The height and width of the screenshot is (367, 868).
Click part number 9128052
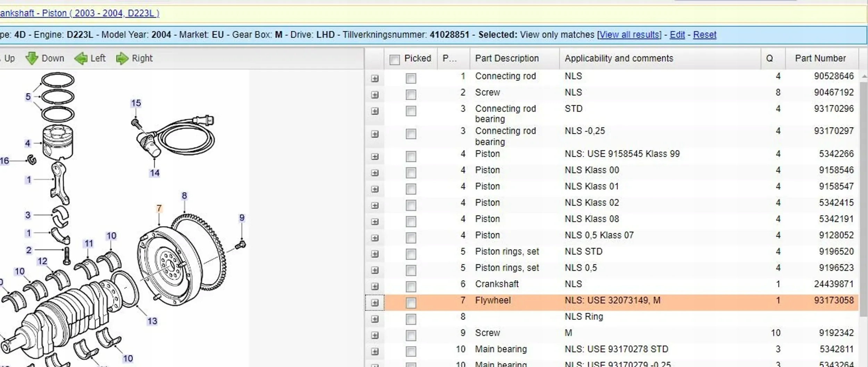[836, 235]
